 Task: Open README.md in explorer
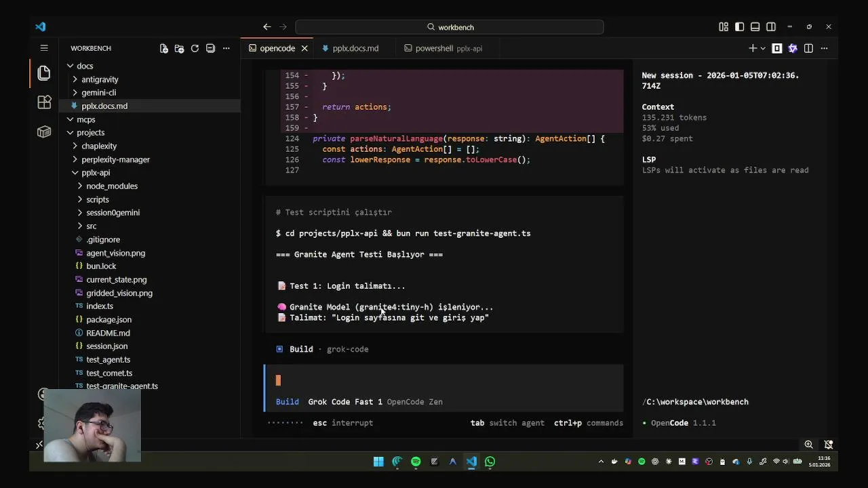click(149, 333)
